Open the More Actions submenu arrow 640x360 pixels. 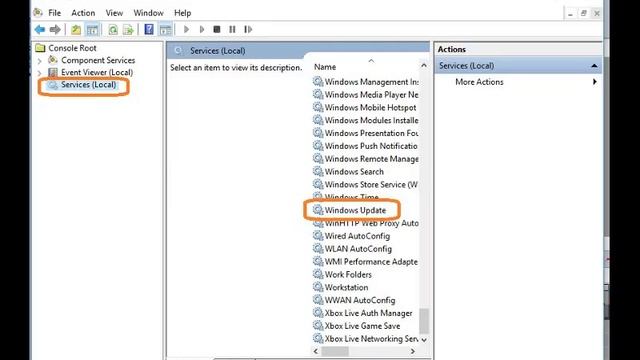click(595, 82)
